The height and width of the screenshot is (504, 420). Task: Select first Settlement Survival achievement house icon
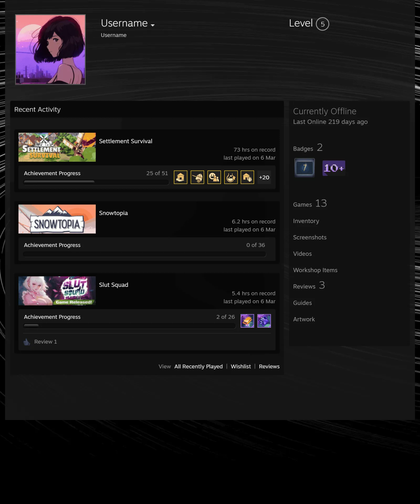pos(181,177)
